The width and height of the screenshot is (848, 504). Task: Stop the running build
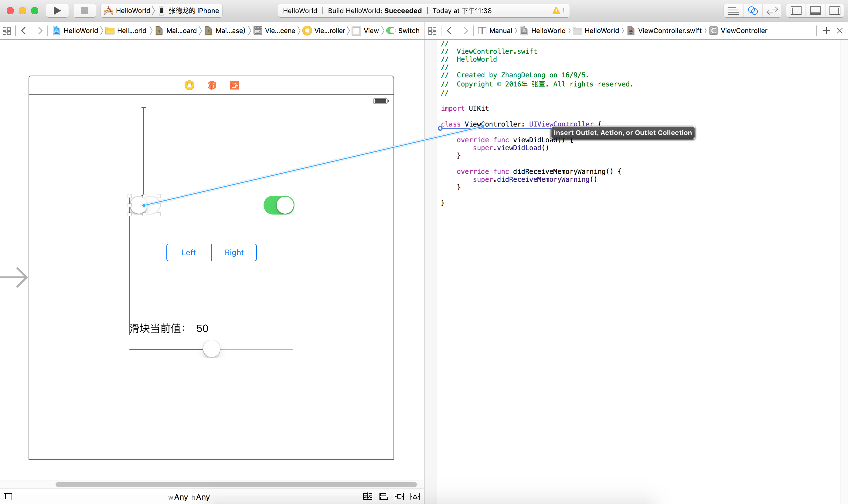(x=85, y=11)
